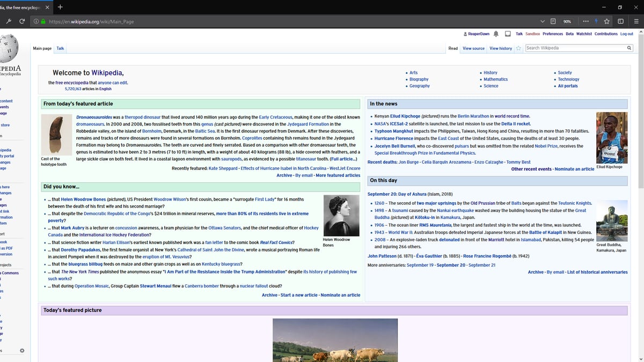Show site information via the circled i icon
The height and width of the screenshot is (362, 644).
coord(36,21)
